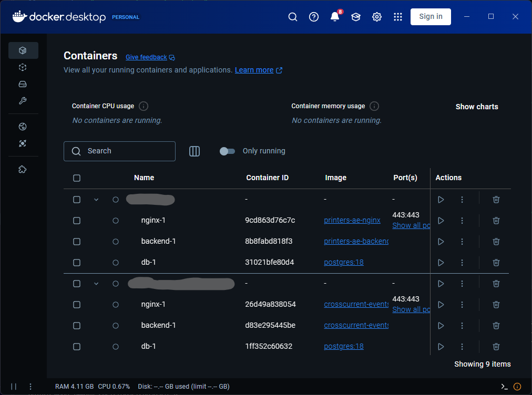Open the Give feedback link
The width and height of the screenshot is (532, 395).
tap(150, 57)
